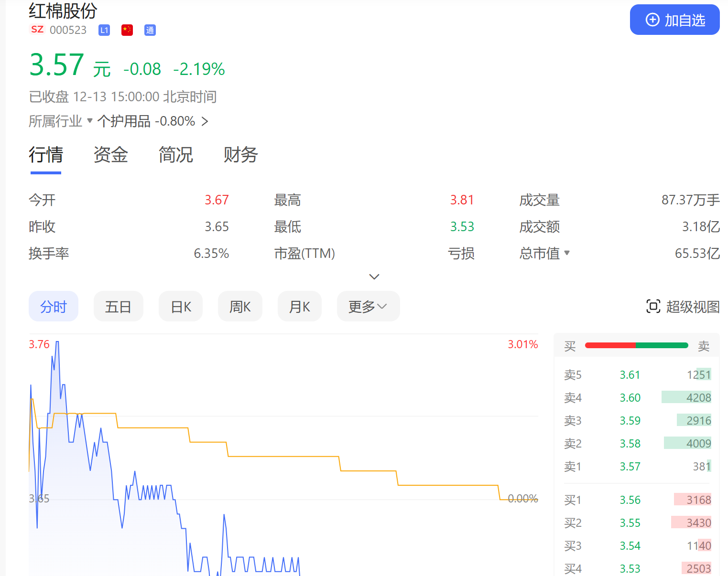Expand more quote details chevron
Screen dimensions: 728x576
pos(374,277)
